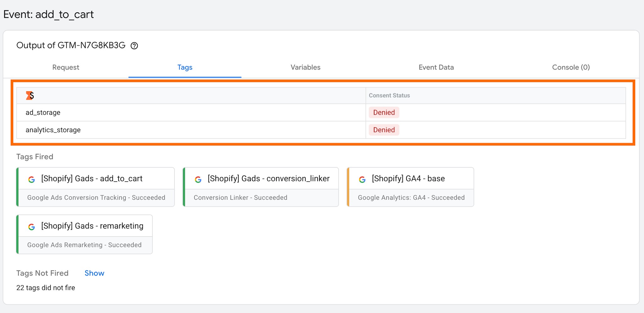644x313 pixels.
Task: Show the tags that did not fire
Action: click(94, 273)
